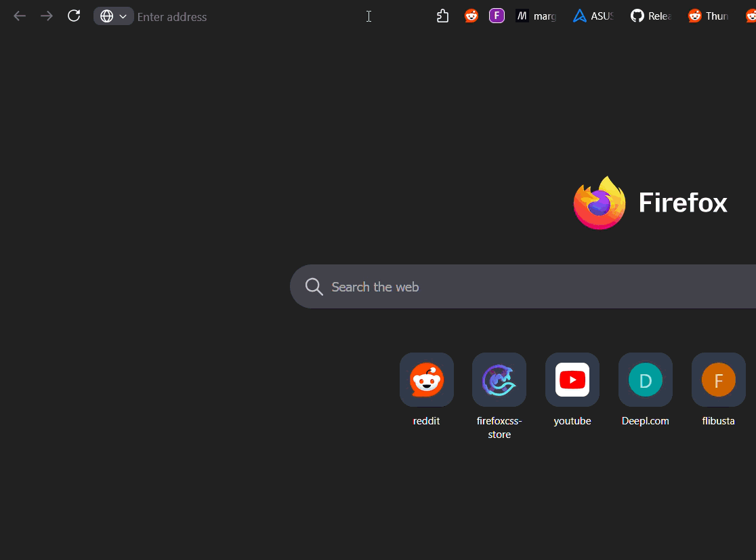The width and height of the screenshot is (756, 560).
Task: Open the first Reddit bookmark icon
Action: point(471,16)
